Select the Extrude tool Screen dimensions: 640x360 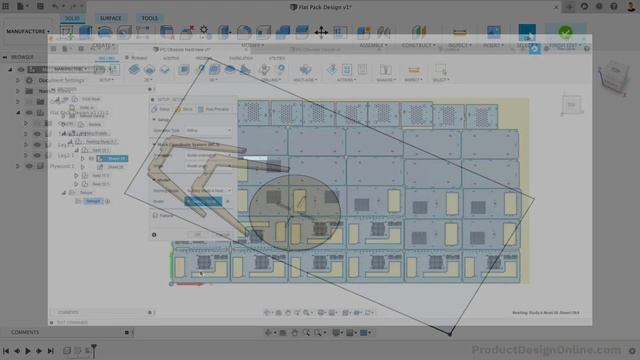85,31
